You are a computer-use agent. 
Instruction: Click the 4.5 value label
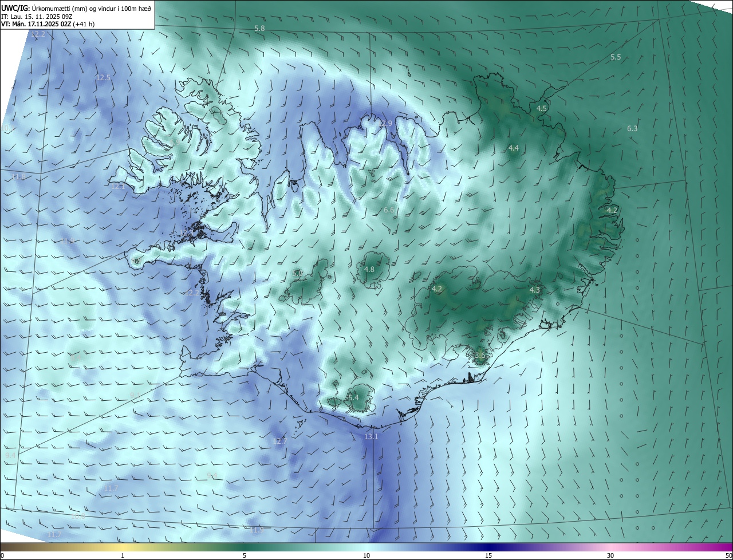pyautogui.click(x=542, y=108)
